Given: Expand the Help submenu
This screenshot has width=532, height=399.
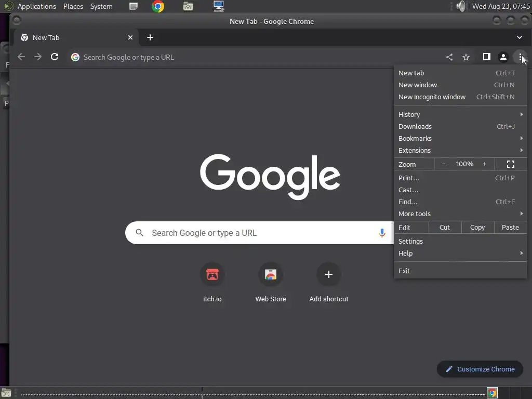Looking at the screenshot, I should tap(460, 253).
